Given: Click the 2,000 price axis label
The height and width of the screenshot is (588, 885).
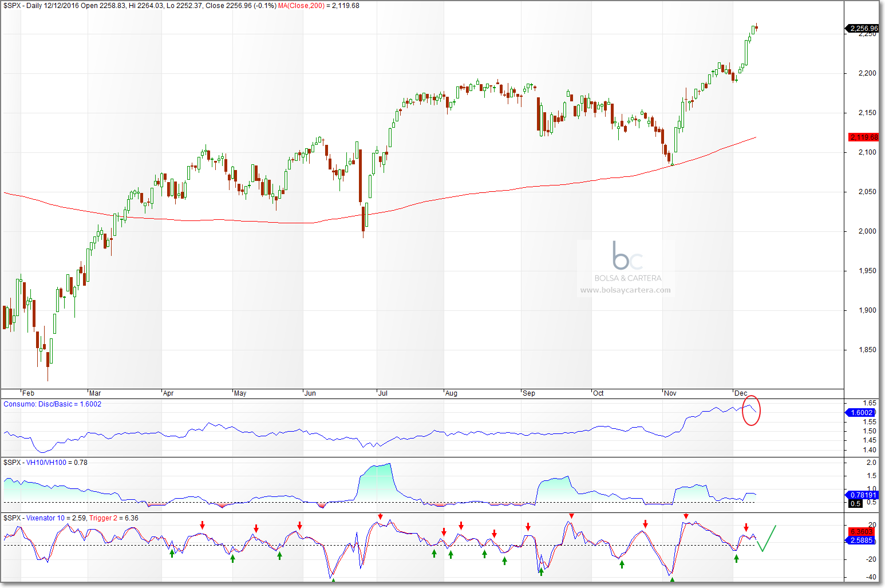Looking at the screenshot, I should (x=867, y=231).
